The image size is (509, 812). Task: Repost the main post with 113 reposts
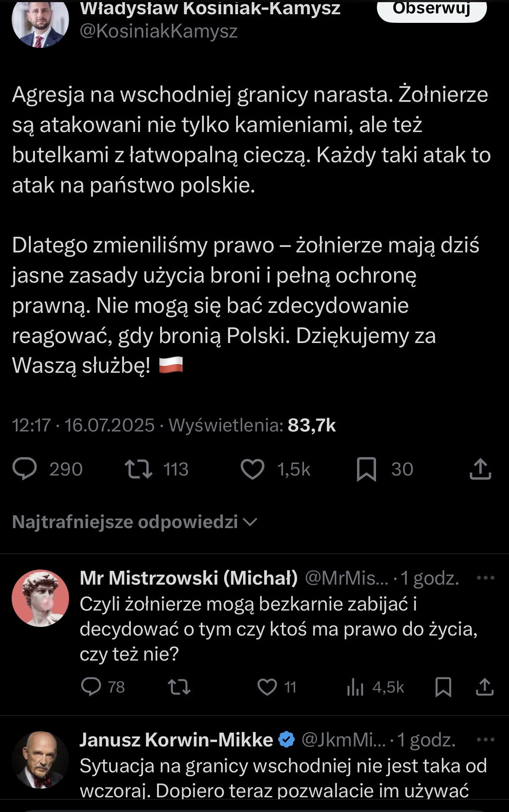point(138,469)
